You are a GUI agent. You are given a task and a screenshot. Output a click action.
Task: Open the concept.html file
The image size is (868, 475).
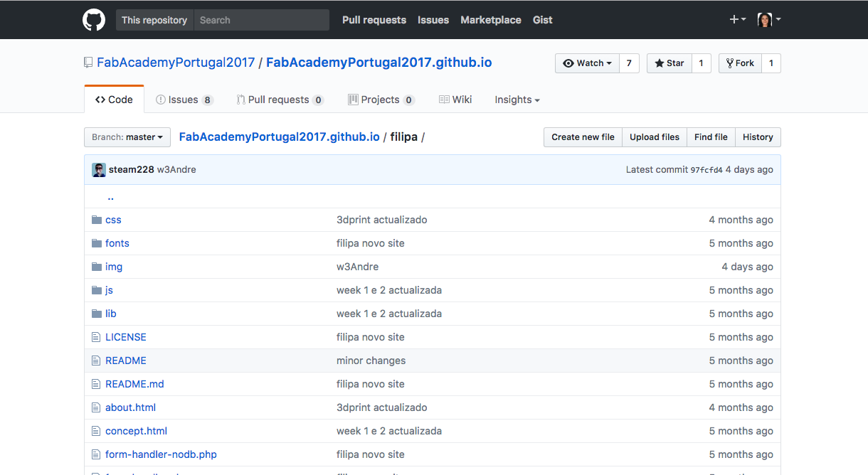(137, 431)
